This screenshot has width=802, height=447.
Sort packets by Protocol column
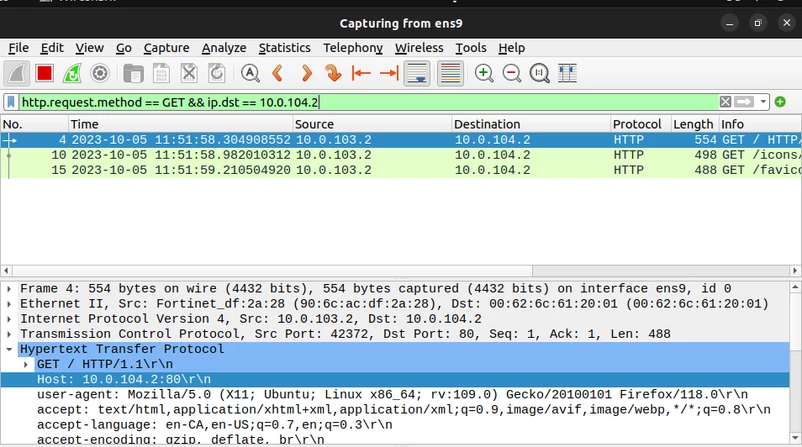[x=641, y=124]
